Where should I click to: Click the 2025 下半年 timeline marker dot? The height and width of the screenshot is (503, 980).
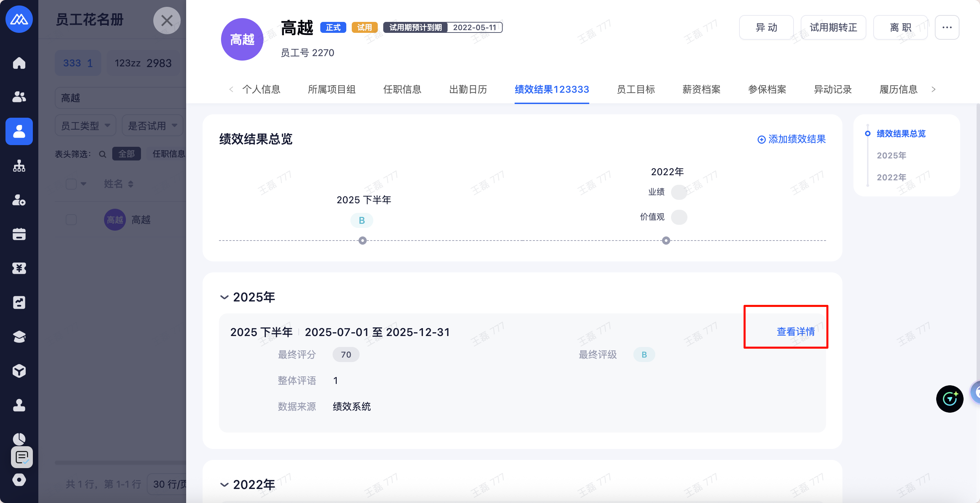363,241
